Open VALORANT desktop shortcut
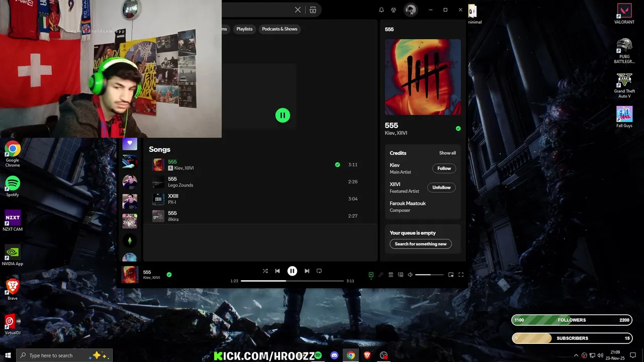The image size is (644, 362). click(624, 14)
